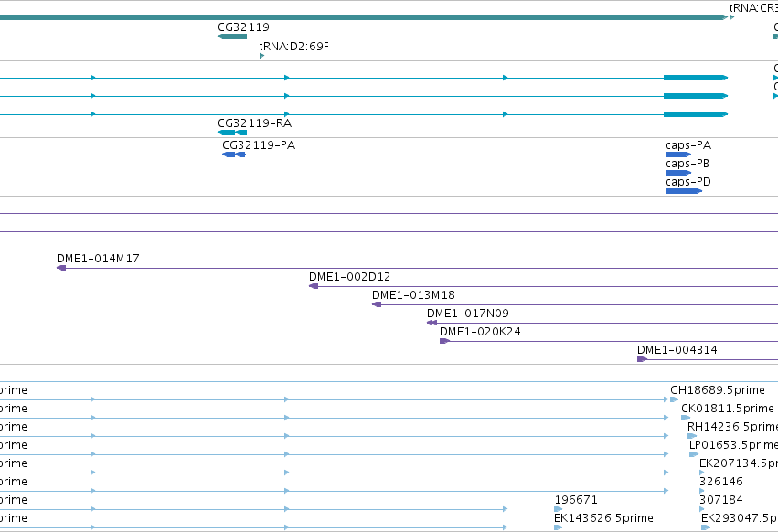The height and width of the screenshot is (532, 778).
Task: Click the caps-PA label text
Action: click(688, 145)
